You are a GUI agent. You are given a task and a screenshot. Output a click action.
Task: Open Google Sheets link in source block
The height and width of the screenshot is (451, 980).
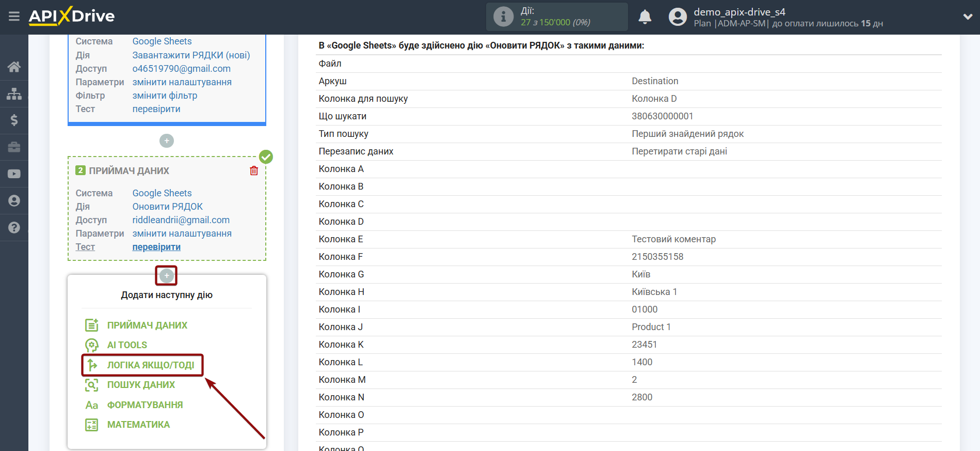[x=162, y=41]
